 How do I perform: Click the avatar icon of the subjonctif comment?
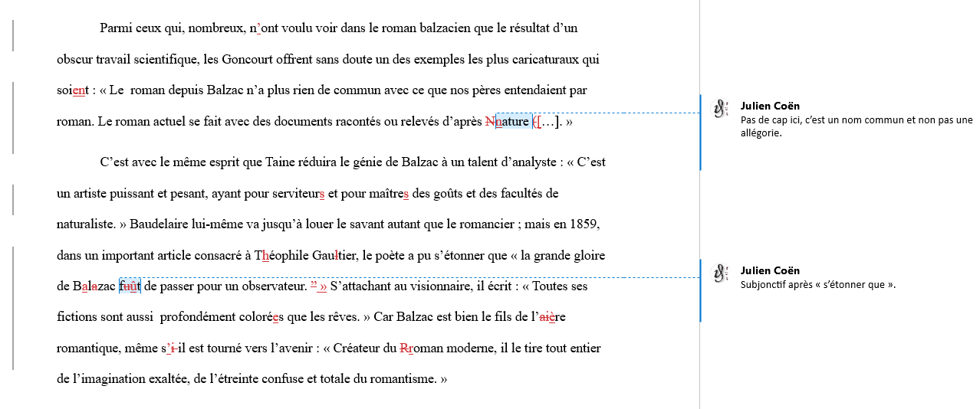[720, 274]
